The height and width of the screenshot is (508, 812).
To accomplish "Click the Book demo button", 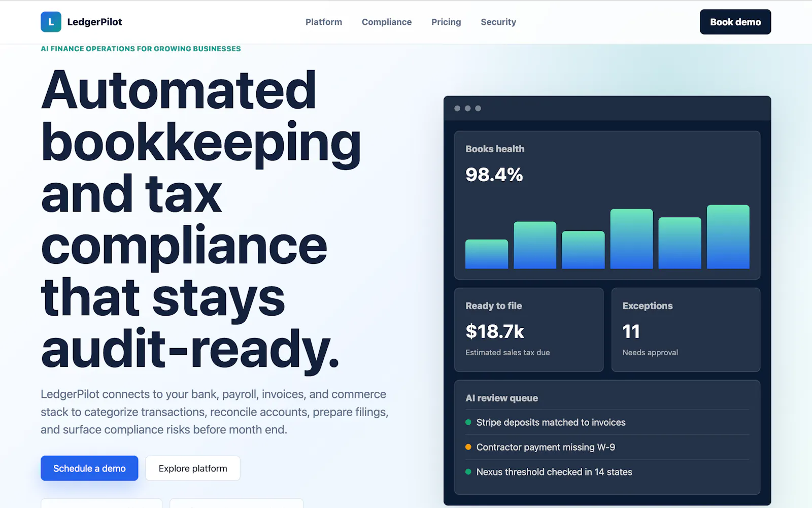I will 735,22.
